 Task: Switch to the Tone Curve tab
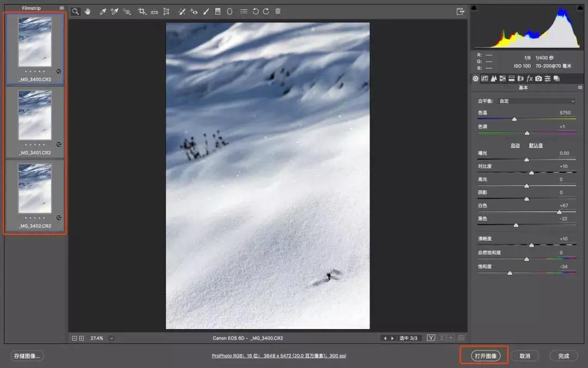pos(485,79)
